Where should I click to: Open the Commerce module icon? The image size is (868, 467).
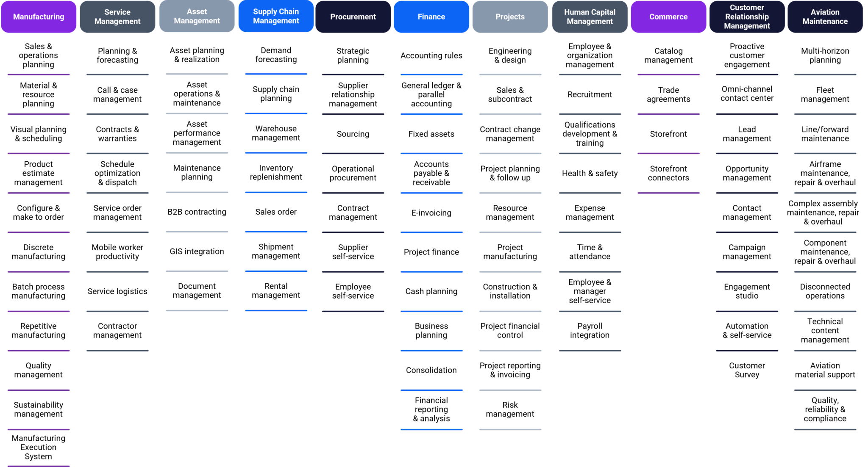pos(667,17)
